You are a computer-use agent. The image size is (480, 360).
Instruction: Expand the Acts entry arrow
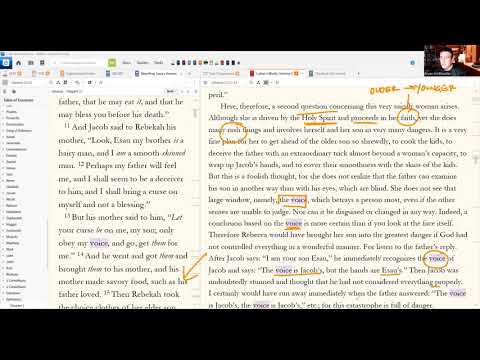(4, 268)
